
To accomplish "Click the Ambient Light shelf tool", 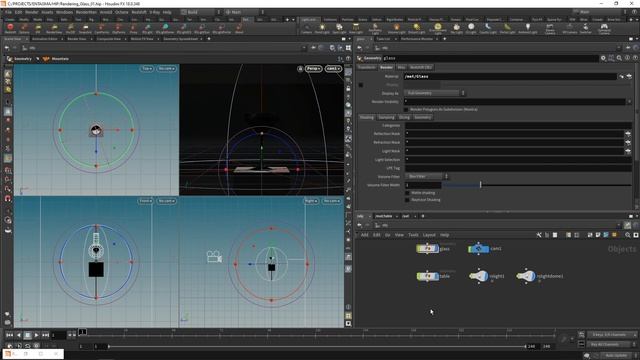I will [x=528, y=28].
